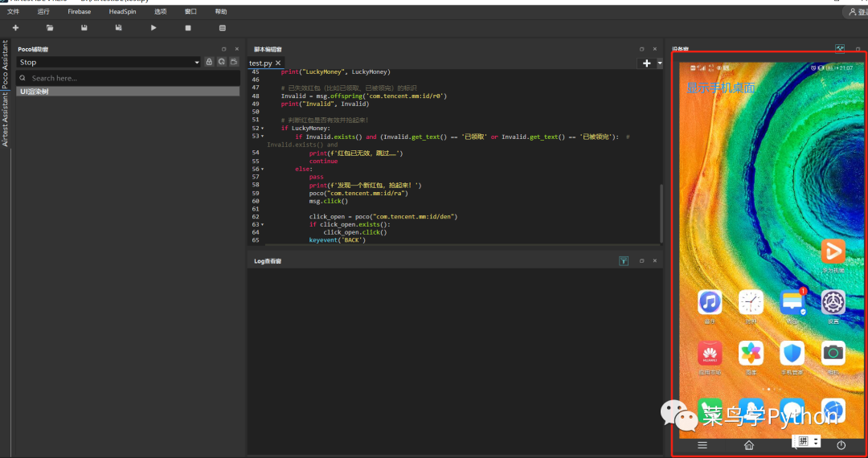The width and height of the screenshot is (868, 458).
Task: Float the 脚本编辑窗 panel
Action: click(641, 49)
